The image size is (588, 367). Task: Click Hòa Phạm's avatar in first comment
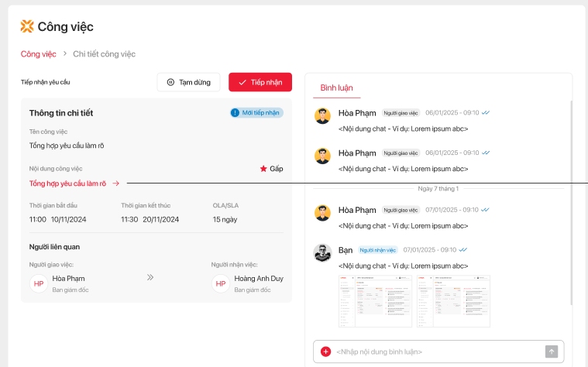tap(322, 115)
